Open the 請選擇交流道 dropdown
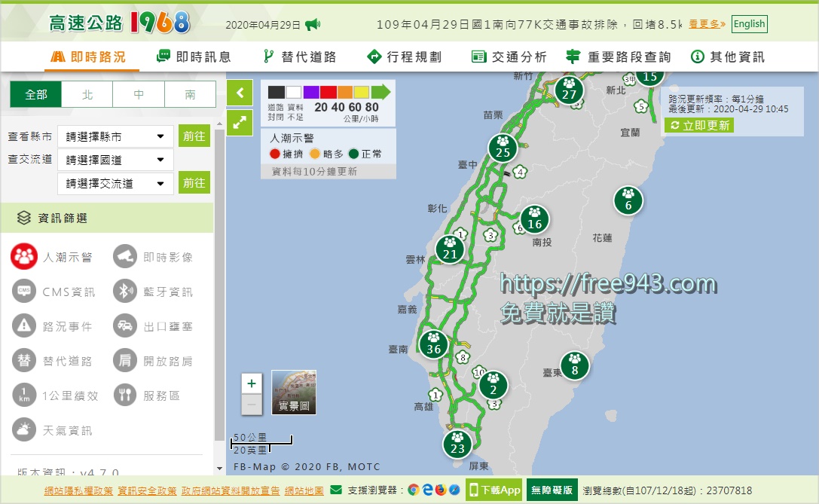The width and height of the screenshot is (819, 504). 115,183
